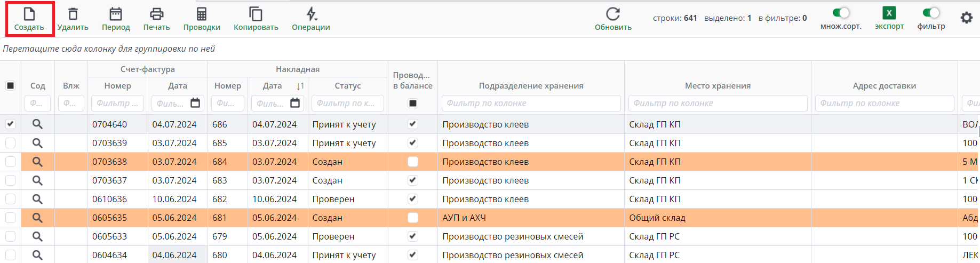Open Накладная date filter calendar picker

295,103
